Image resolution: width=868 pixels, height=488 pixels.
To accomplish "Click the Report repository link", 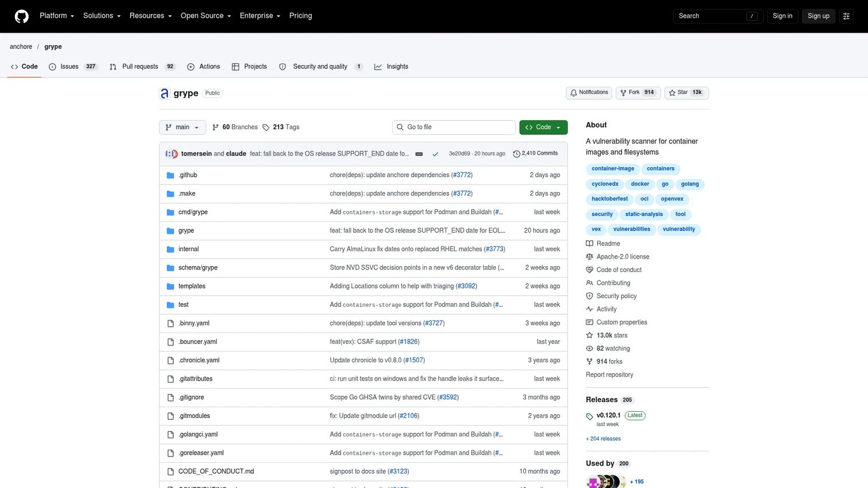I will click(x=609, y=375).
